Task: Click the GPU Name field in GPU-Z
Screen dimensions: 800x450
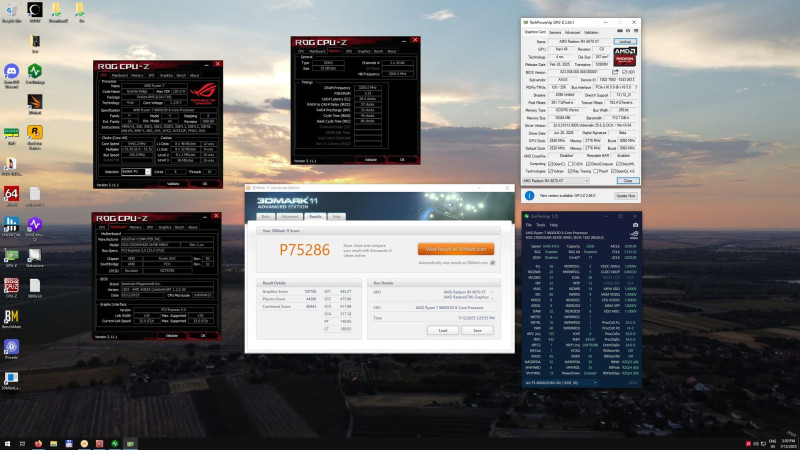Action: tap(579, 41)
